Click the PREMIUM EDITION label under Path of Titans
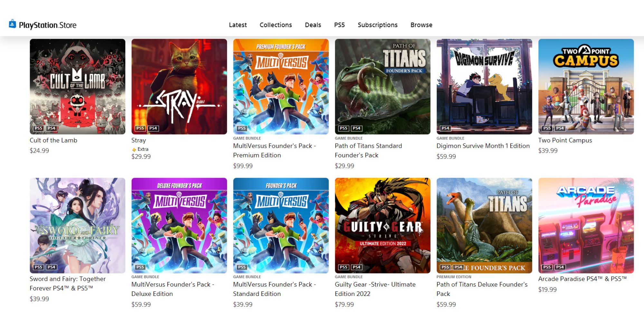644x322 pixels. (454, 277)
